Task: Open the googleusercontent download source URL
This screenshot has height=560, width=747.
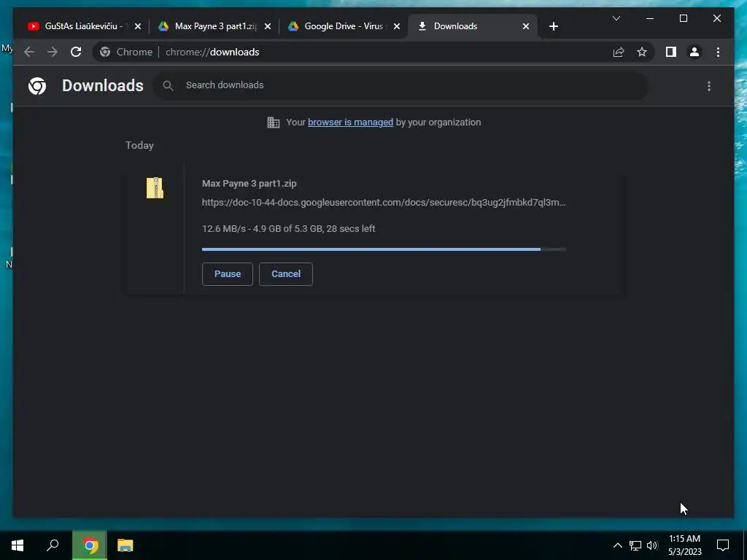Action: pyautogui.click(x=384, y=203)
